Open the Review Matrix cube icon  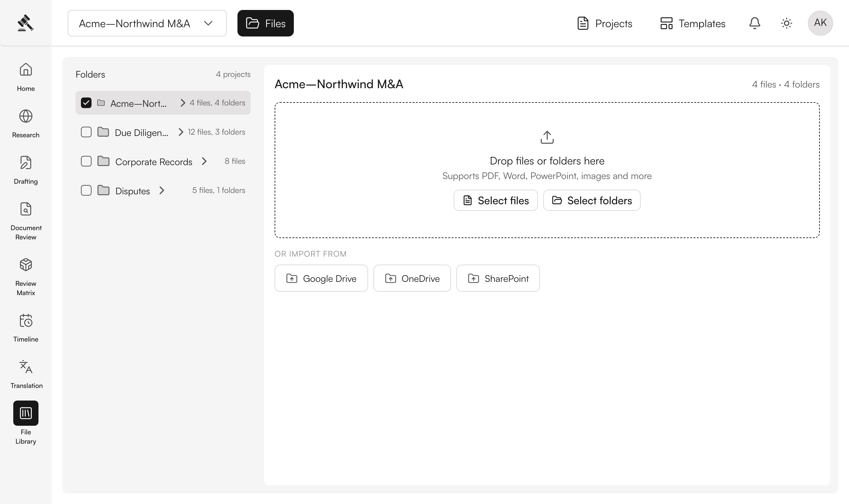(x=26, y=265)
